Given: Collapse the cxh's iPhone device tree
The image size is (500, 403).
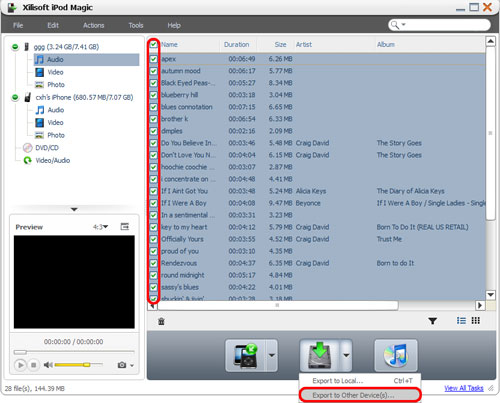Looking at the screenshot, I should 15,97.
